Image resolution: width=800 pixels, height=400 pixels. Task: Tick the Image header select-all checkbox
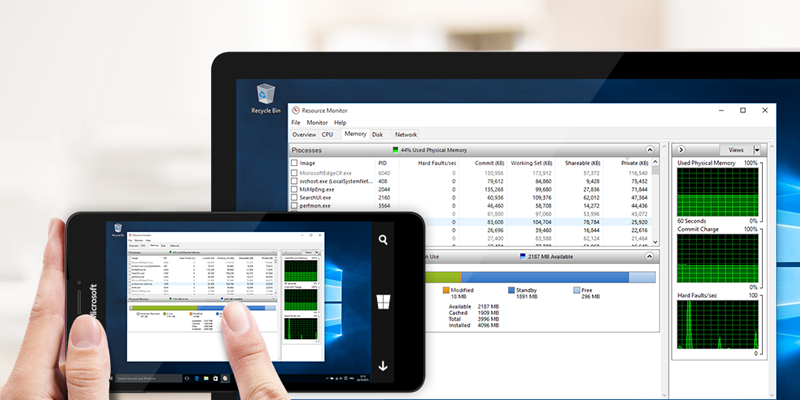point(294,163)
